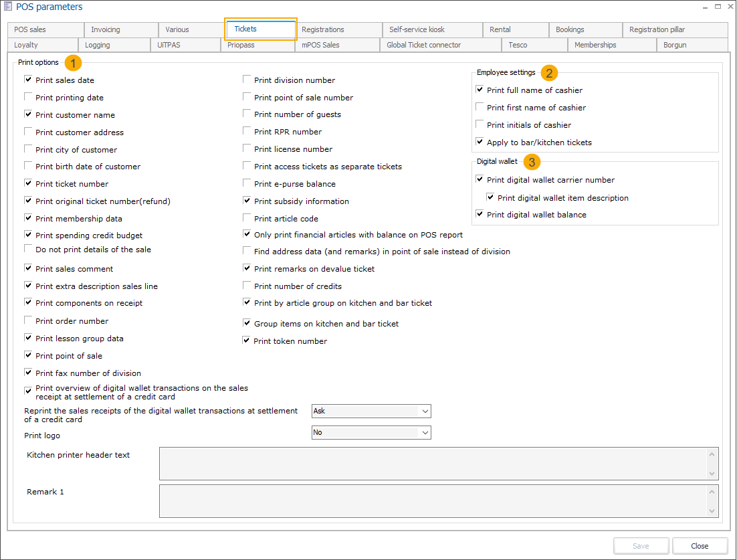Toggle Print customer address
Screen dimensions: 737x560
[28, 132]
